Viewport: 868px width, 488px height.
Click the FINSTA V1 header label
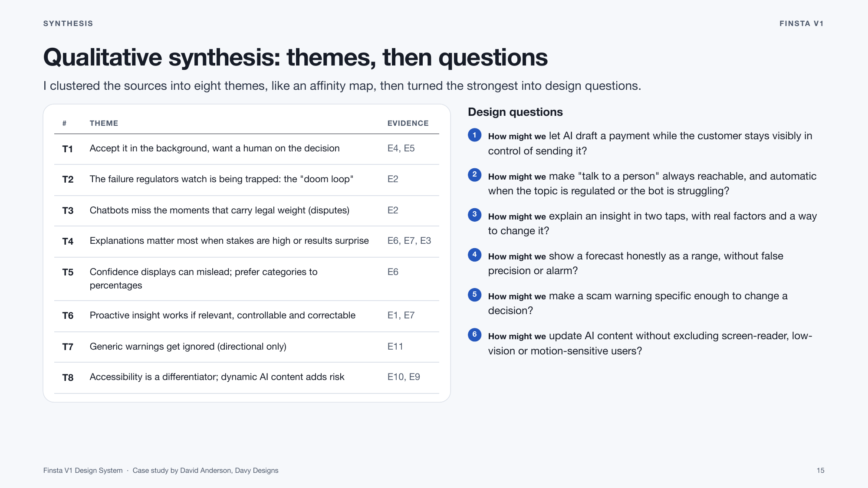802,23
